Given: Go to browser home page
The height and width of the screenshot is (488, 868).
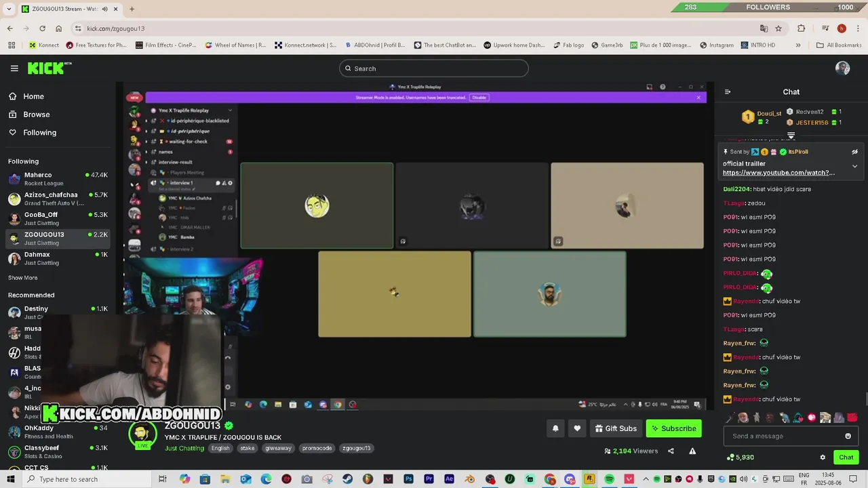Looking at the screenshot, I should [x=58, y=28].
